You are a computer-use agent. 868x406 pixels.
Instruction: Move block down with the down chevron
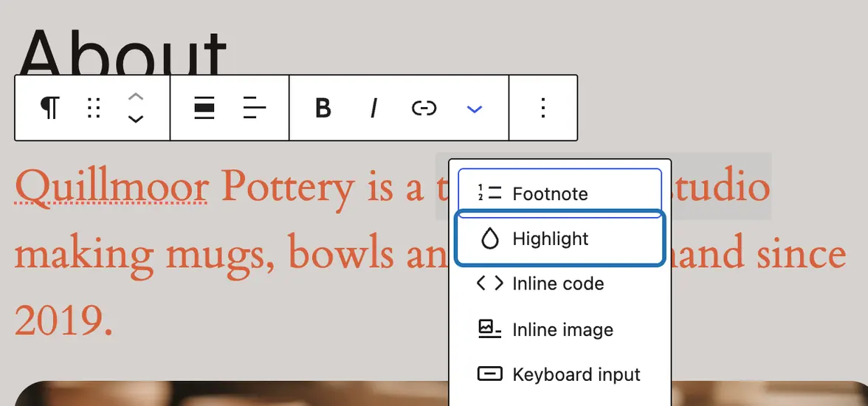[136, 119]
